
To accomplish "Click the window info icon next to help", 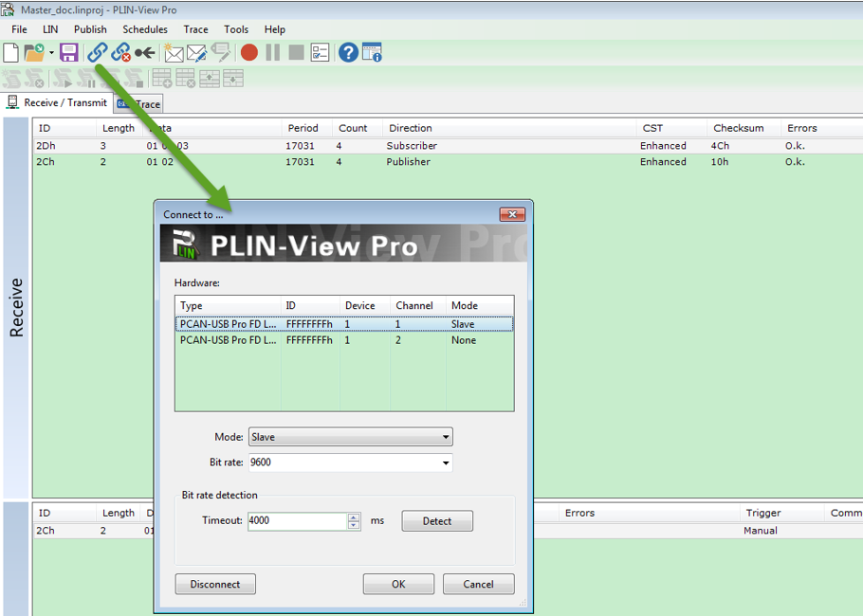I will pyautogui.click(x=372, y=53).
